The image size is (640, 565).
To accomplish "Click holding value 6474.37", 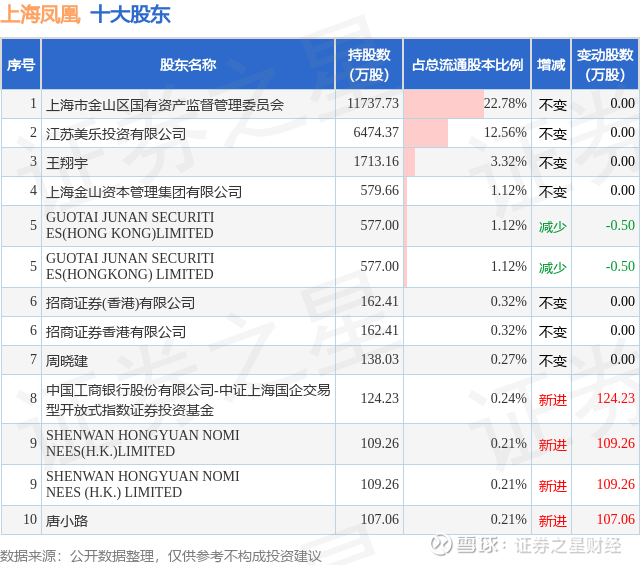I will pyautogui.click(x=376, y=132).
